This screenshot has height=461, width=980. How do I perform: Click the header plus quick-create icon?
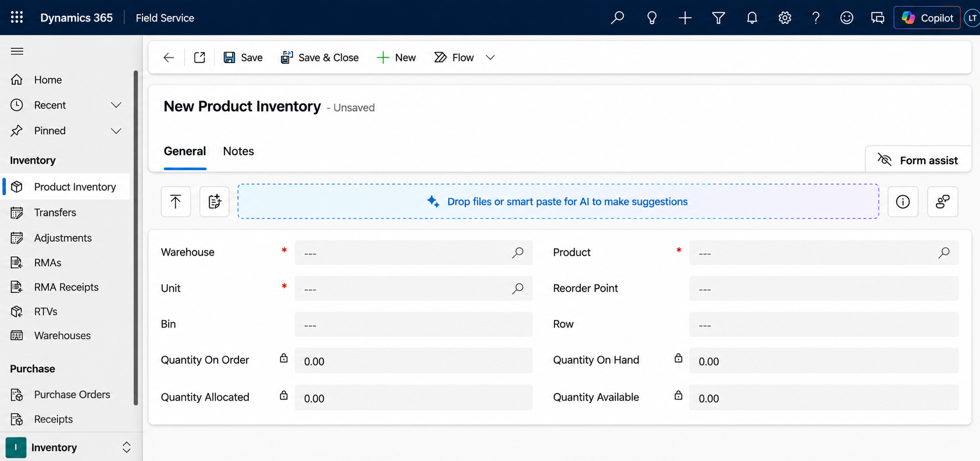[685, 18]
